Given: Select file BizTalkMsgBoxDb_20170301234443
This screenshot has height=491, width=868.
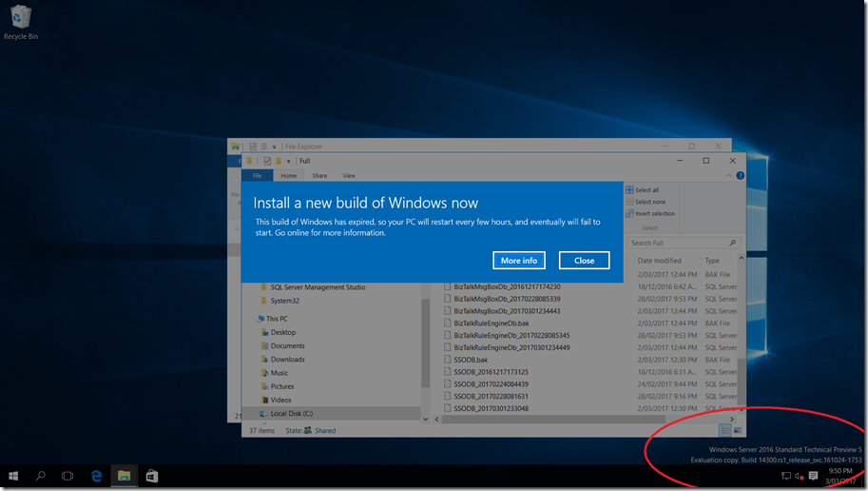Looking at the screenshot, I should pyautogui.click(x=507, y=311).
